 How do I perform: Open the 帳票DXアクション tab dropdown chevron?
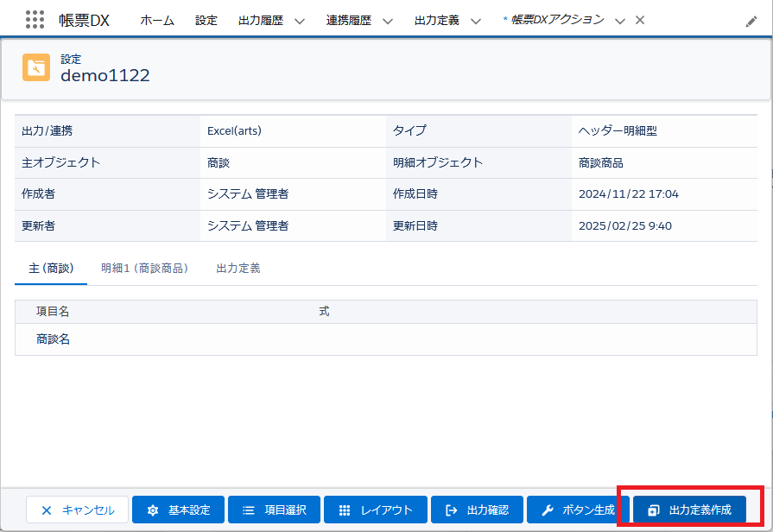(619, 21)
